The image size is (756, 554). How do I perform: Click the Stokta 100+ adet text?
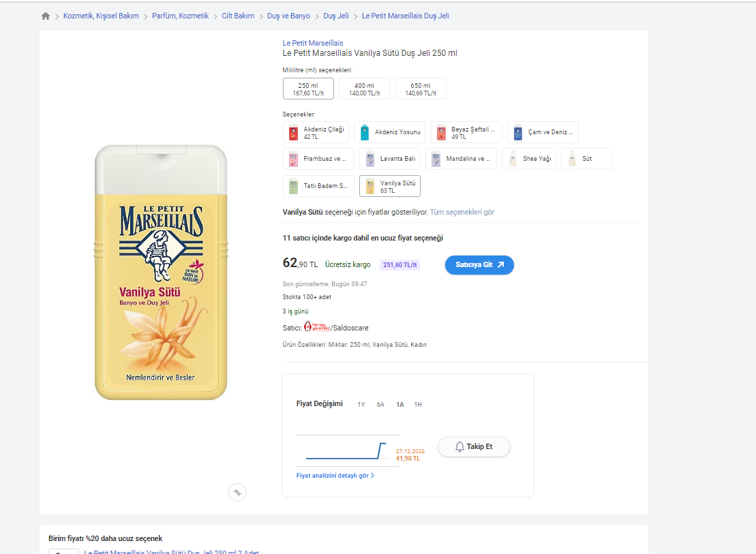pos(307,297)
